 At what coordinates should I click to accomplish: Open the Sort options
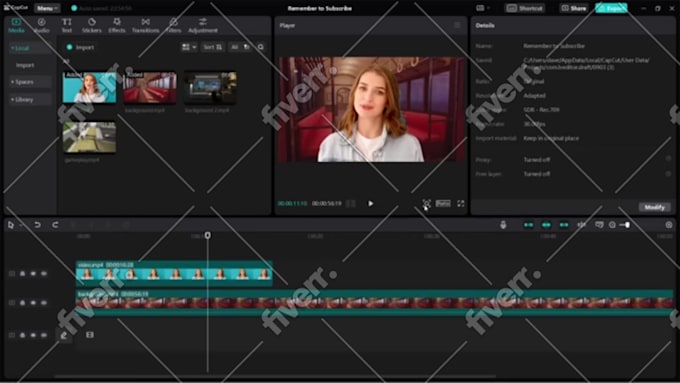point(212,47)
